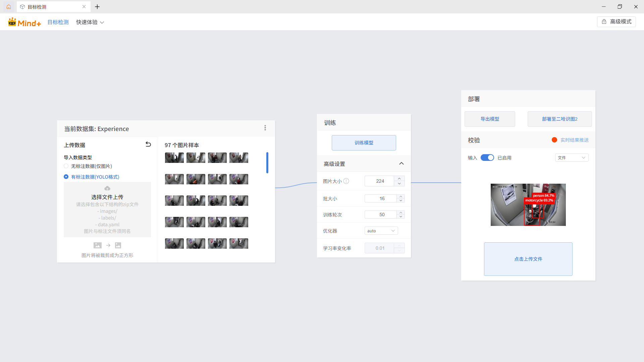Viewport: 644px width, 362px height.
Task: Open a new tab with plus icon
Action: pyautogui.click(x=97, y=7)
